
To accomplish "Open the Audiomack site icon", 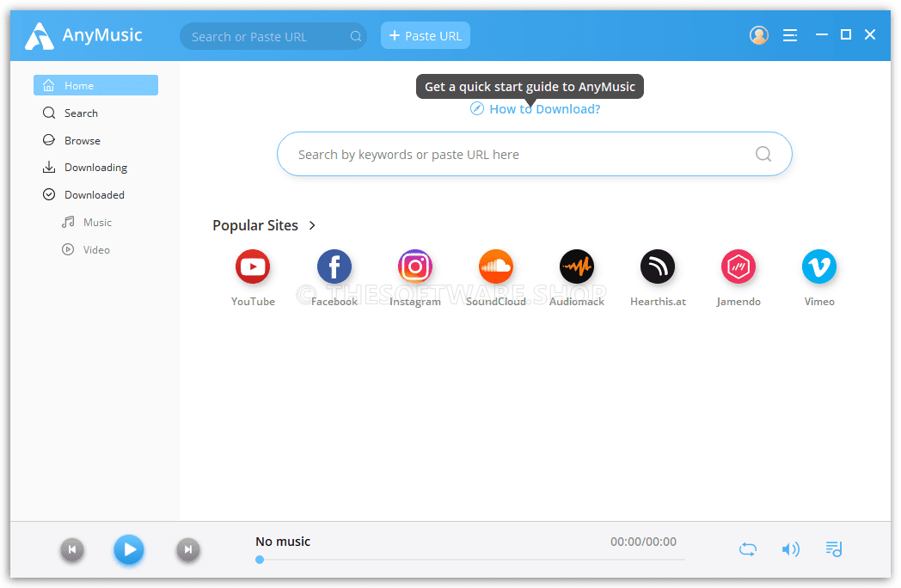I will coord(577,266).
